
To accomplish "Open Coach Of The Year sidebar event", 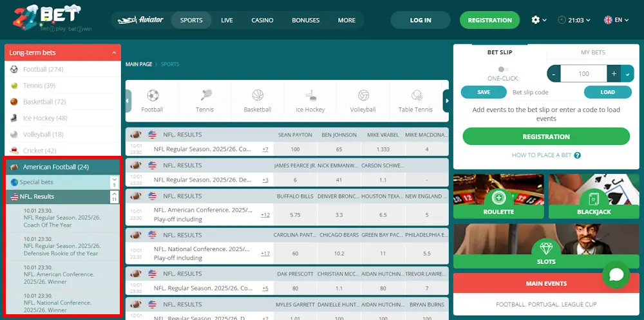I will 63,218.
